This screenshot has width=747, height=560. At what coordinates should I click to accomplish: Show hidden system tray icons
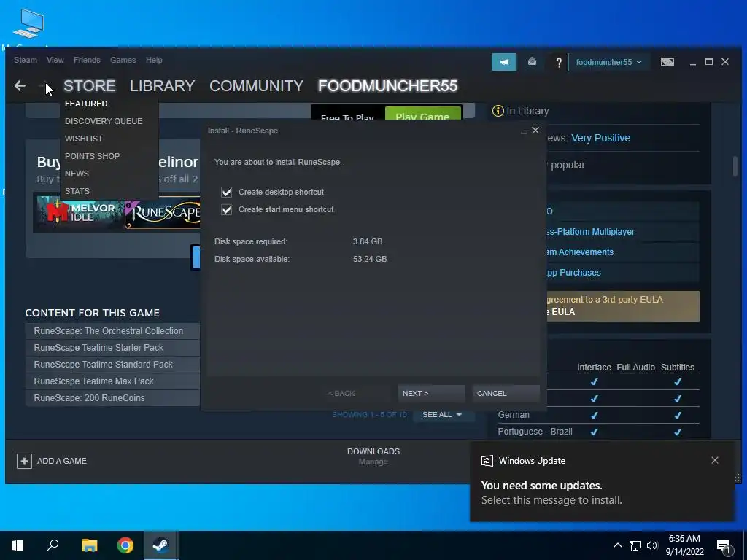617,545
